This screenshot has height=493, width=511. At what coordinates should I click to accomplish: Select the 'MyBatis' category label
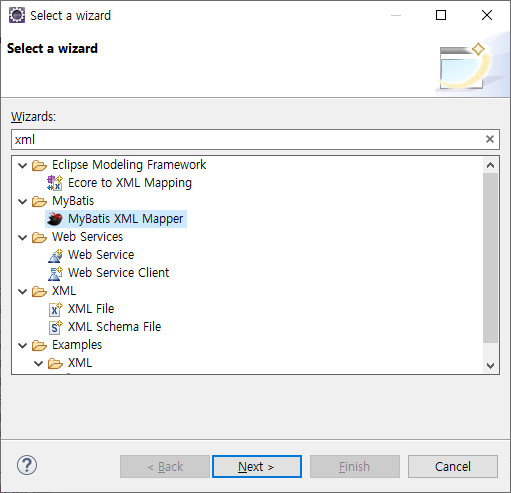[73, 201]
